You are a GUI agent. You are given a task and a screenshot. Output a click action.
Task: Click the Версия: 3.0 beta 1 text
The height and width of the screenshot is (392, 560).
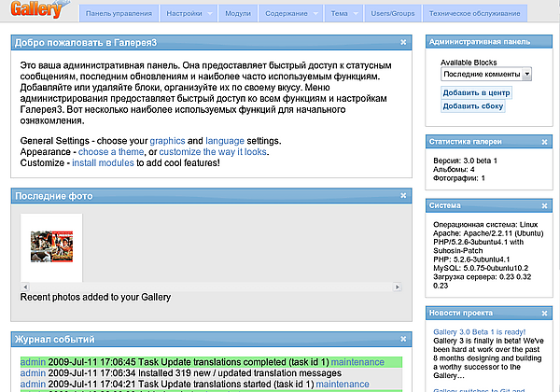pyautogui.click(x=465, y=161)
